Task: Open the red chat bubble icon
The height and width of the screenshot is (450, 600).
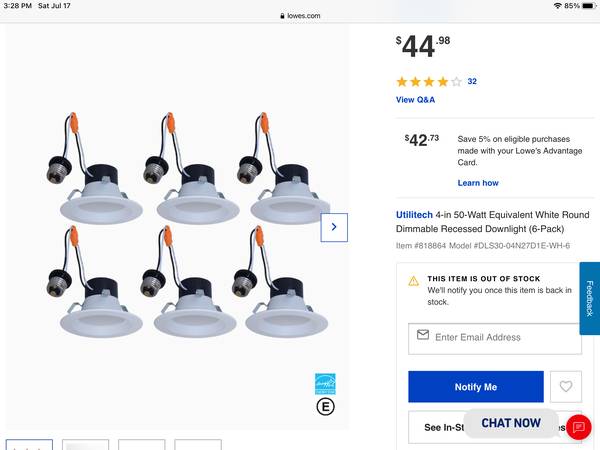Action: coord(578,426)
